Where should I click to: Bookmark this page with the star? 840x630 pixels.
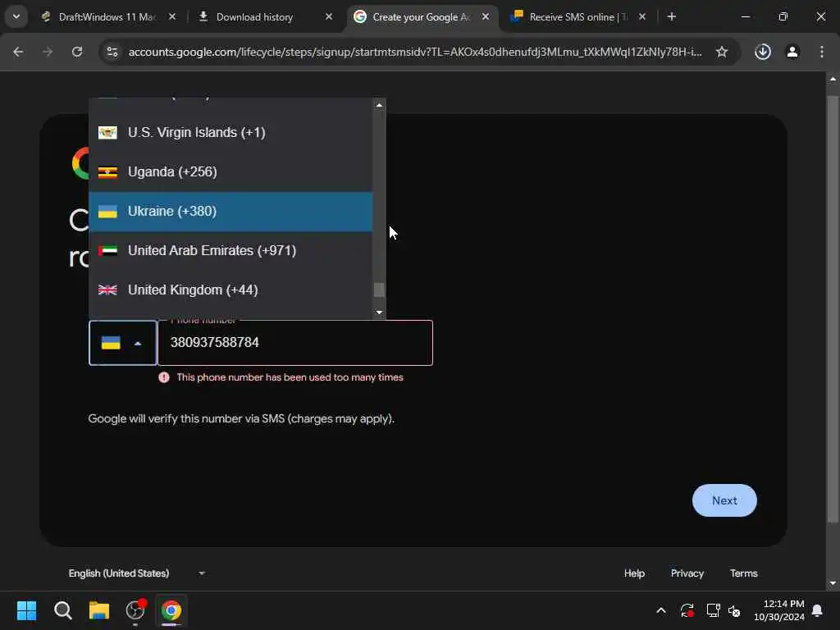(722, 52)
